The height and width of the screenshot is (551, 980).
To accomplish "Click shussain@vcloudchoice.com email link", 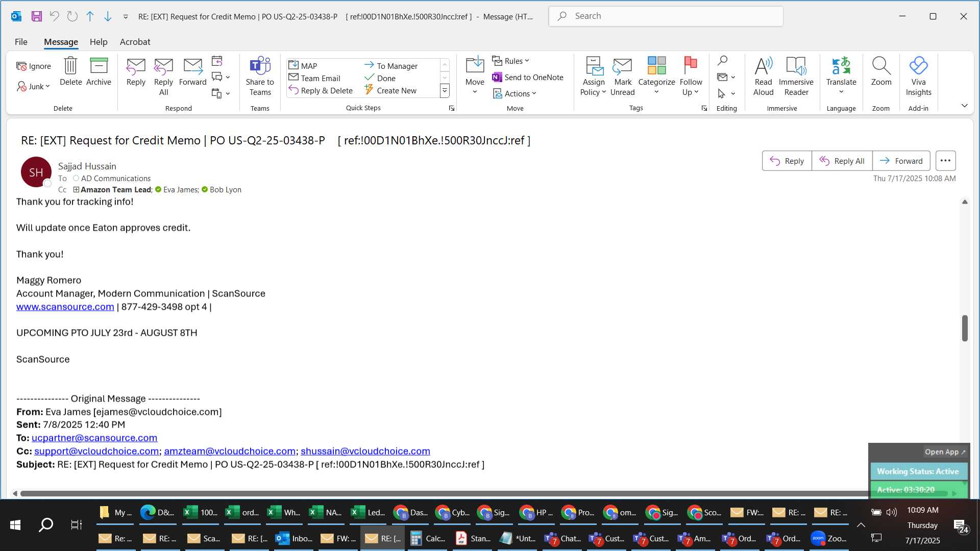I will tap(365, 451).
